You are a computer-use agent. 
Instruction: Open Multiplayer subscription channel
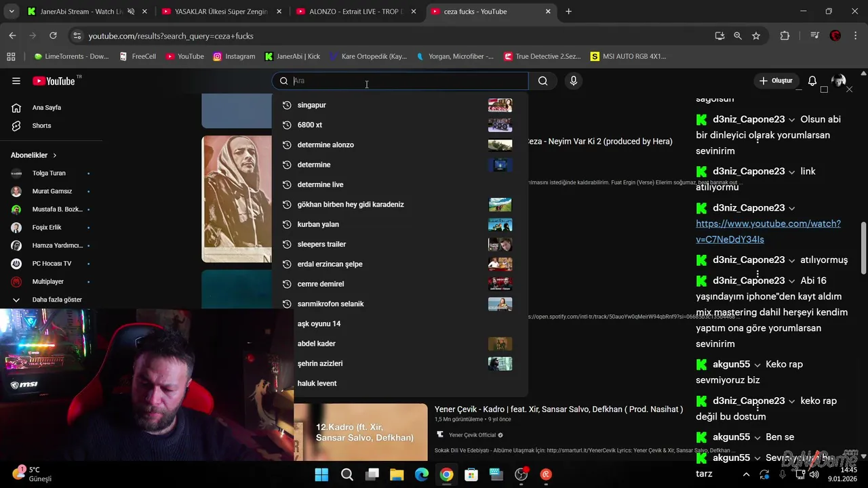(48, 281)
